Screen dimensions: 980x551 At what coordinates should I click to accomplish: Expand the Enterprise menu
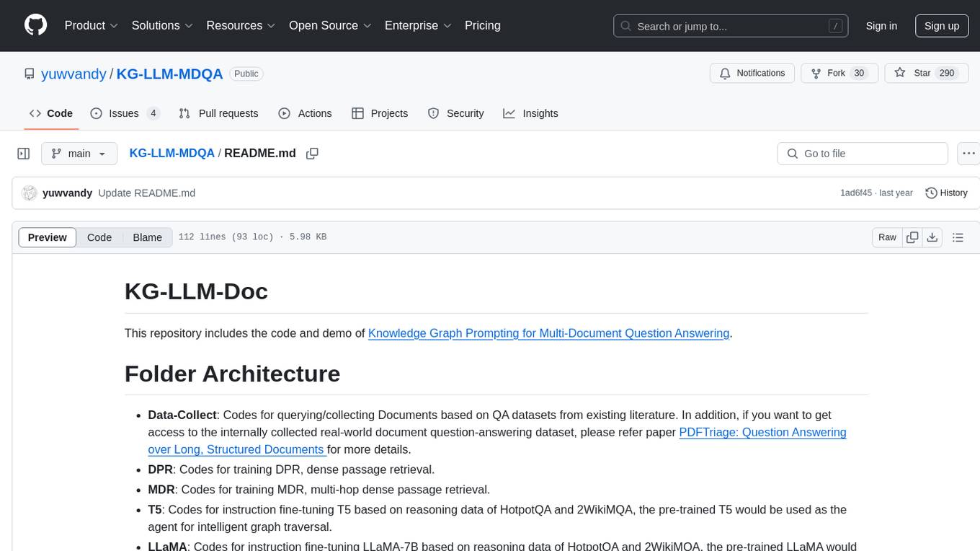[x=418, y=25]
